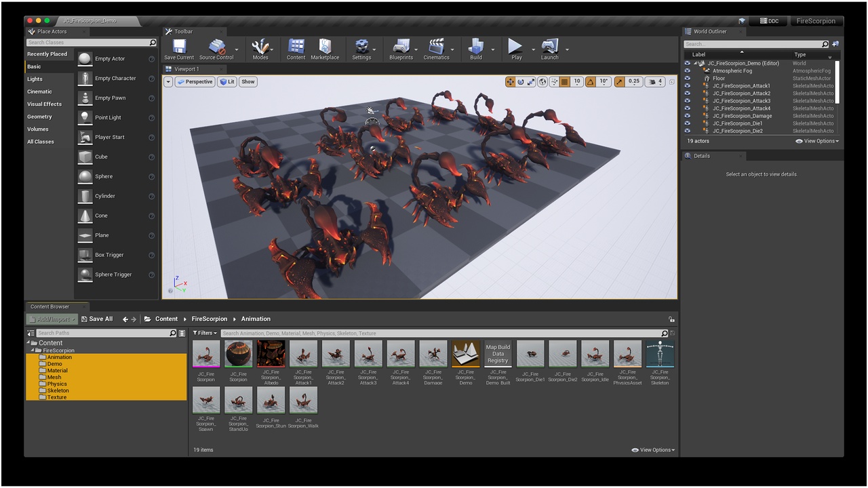
Task: Click the Show button in viewport
Action: [x=248, y=82]
